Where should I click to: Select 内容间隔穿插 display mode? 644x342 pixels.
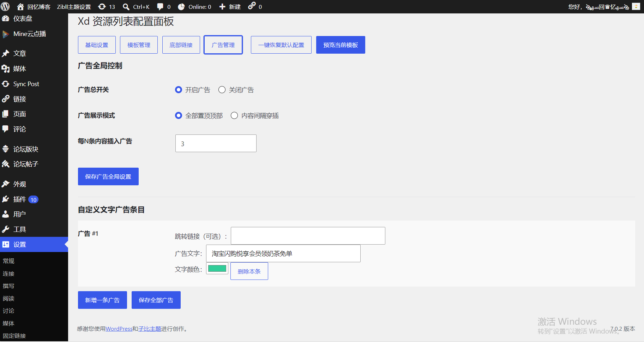click(x=234, y=115)
